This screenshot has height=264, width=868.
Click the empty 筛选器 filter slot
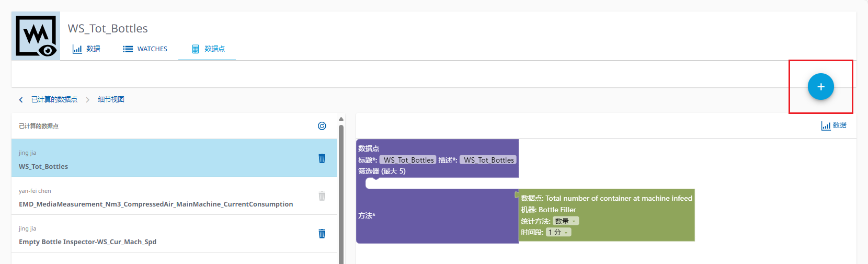pyautogui.click(x=439, y=183)
